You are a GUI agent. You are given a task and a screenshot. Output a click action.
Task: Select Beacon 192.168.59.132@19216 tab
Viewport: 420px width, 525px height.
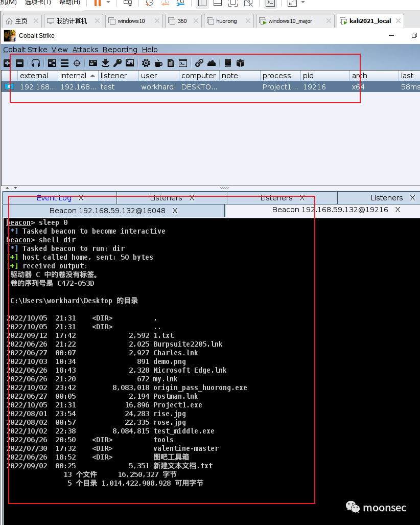click(330, 210)
